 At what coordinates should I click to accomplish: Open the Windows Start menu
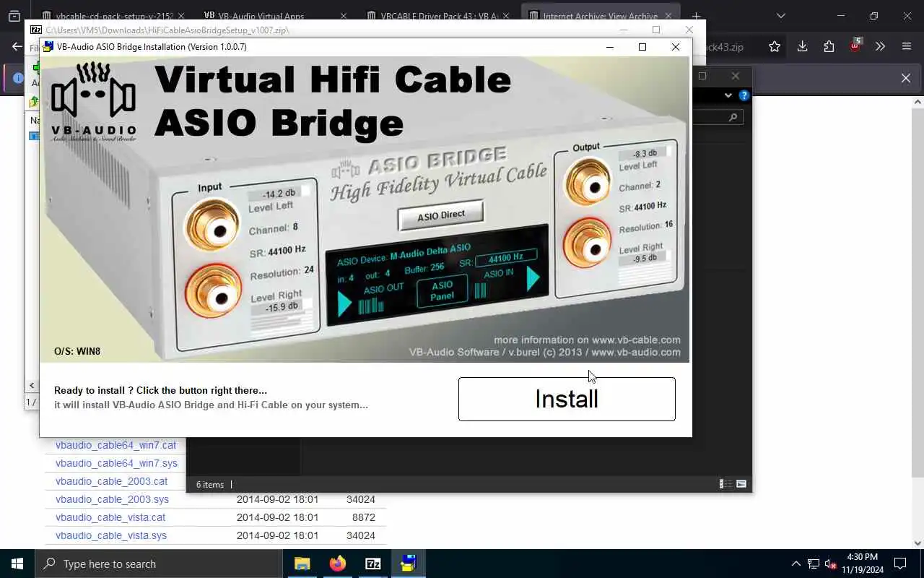click(17, 564)
